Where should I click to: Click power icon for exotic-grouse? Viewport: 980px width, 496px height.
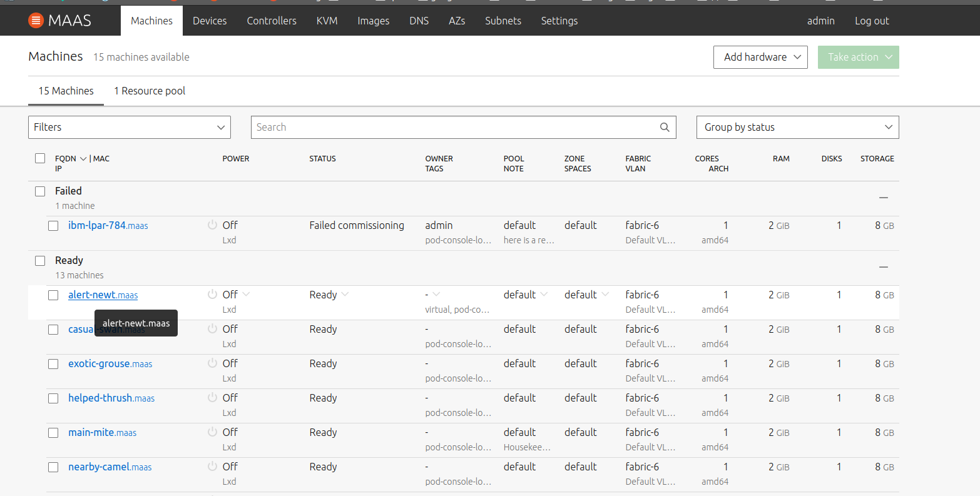[212, 363]
